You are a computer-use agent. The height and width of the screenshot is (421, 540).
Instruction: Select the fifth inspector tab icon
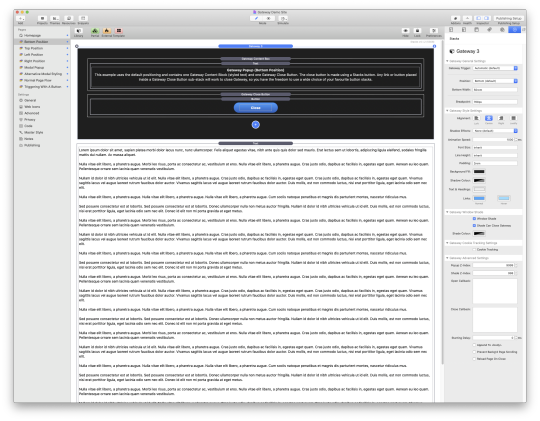point(502,30)
